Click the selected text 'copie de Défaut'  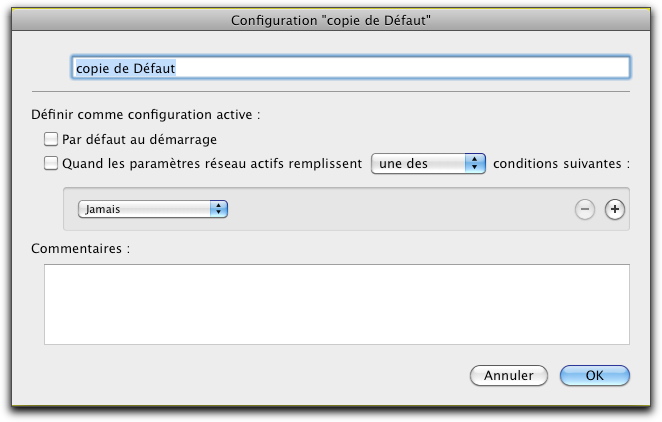point(125,68)
